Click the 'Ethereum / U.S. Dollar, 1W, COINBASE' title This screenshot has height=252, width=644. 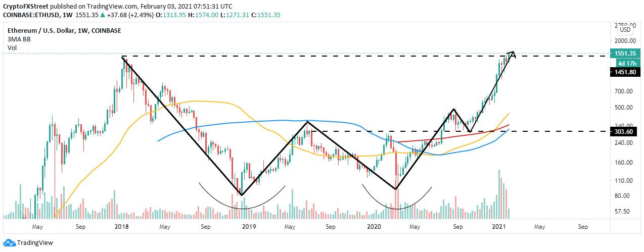tap(63, 30)
